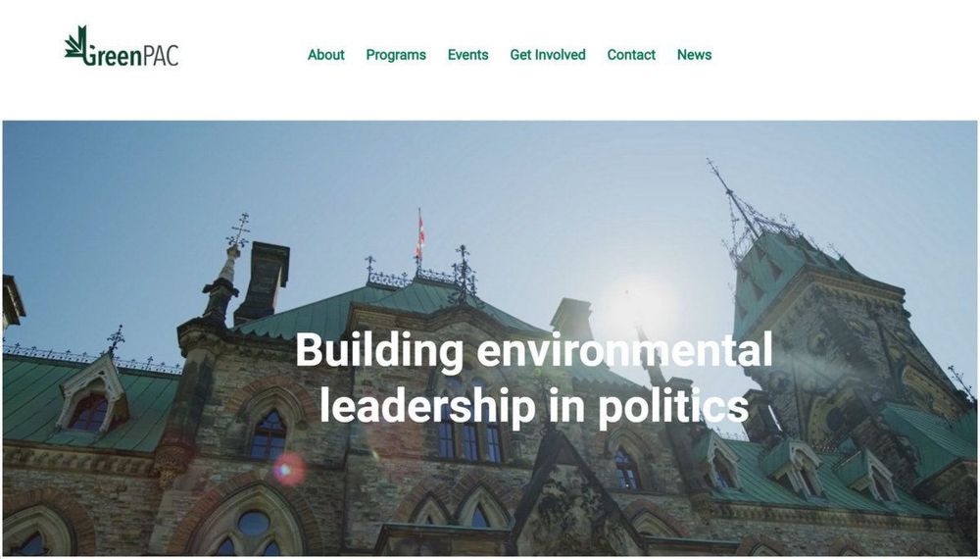
Task: Click the pink lens flare spot
Action: tap(289, 469)
